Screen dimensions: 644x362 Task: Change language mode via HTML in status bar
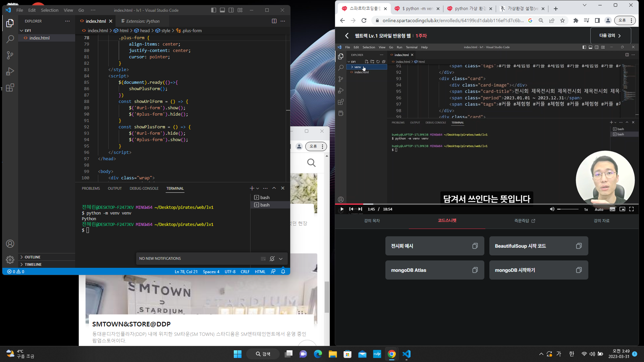pyautogui.click(x=260, y=272)
